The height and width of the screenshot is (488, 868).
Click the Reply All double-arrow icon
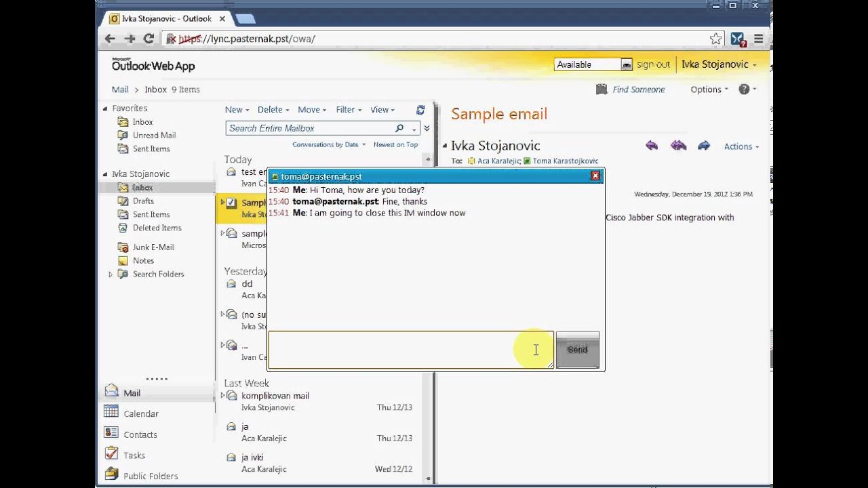(678, 146)
